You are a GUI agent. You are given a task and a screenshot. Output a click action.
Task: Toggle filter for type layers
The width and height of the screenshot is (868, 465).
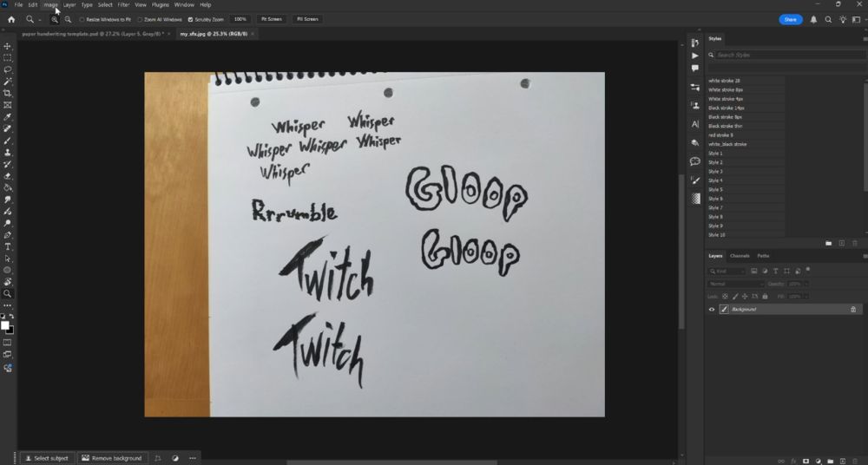[x=775, y=272]
